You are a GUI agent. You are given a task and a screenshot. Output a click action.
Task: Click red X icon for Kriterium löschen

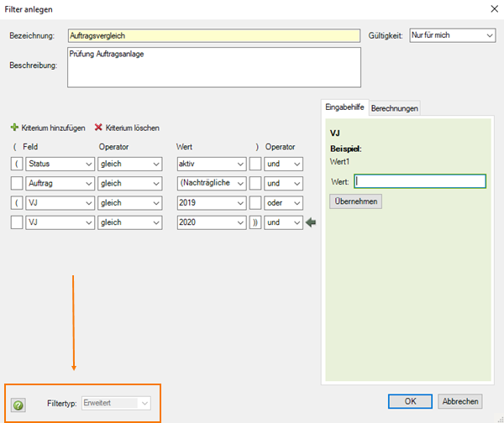pyautogui.click(x=98, y=128)
